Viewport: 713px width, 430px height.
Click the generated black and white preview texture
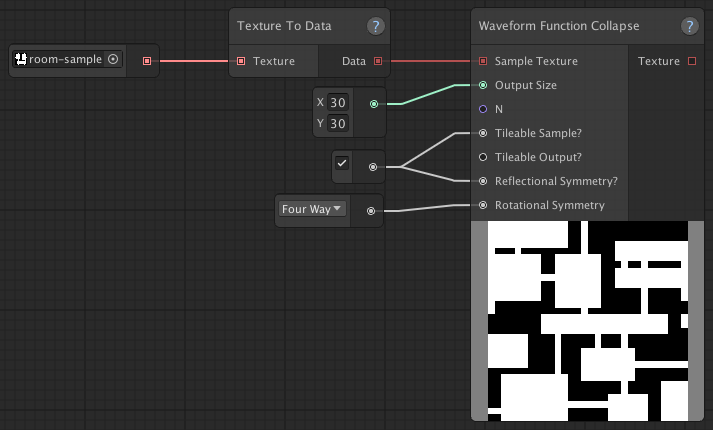tap(587, 321)
